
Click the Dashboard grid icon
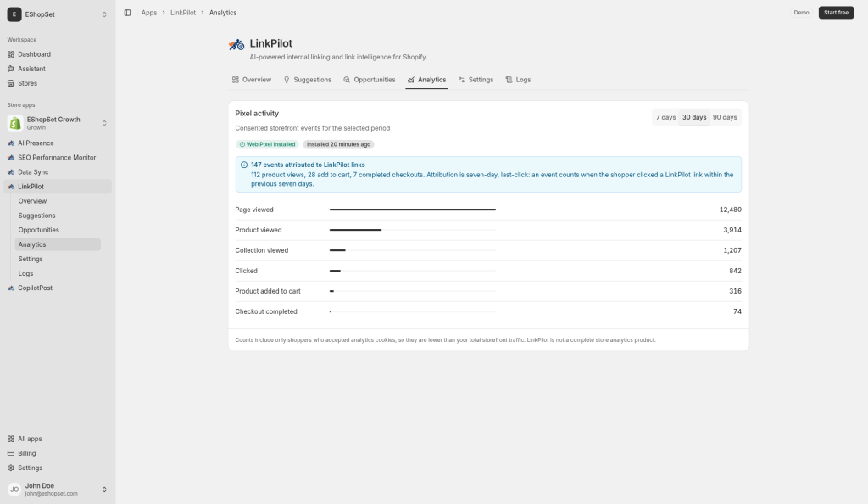10,54
